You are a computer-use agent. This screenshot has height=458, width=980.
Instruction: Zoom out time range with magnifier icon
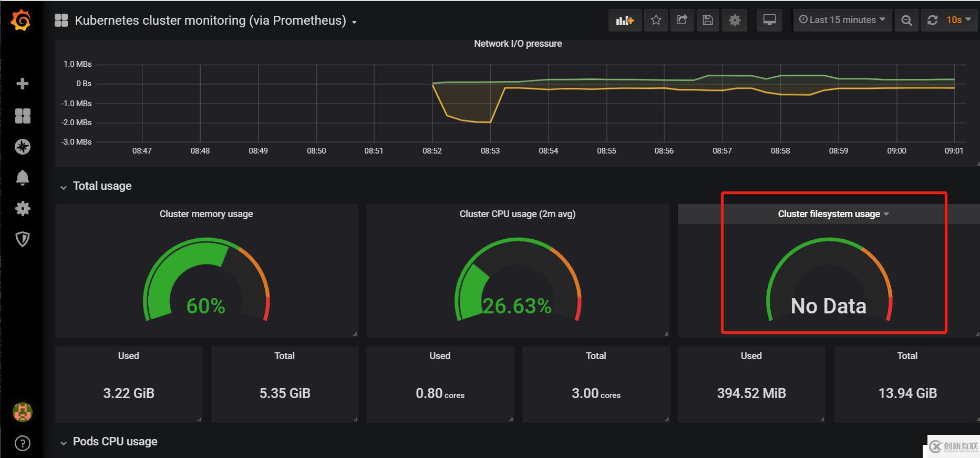coord(906,21)
